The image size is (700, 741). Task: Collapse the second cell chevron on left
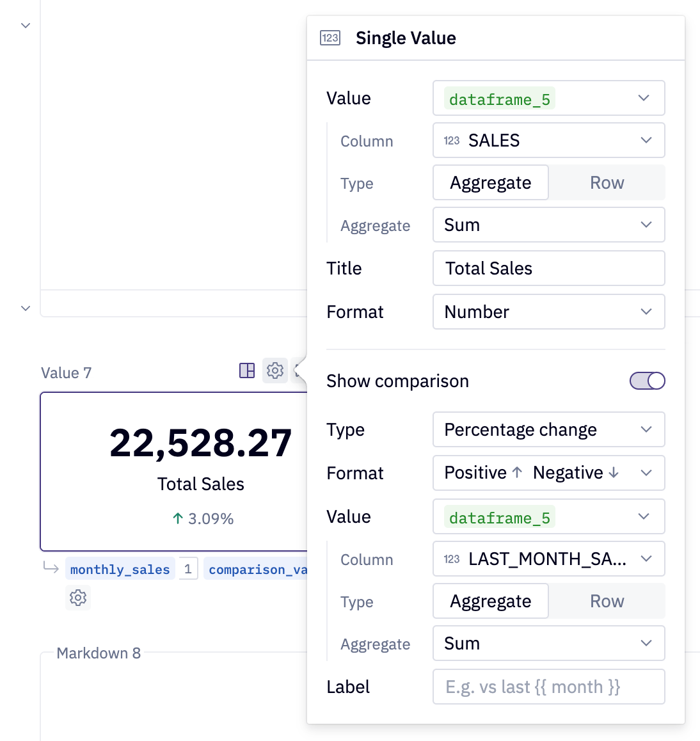point(26,308)
